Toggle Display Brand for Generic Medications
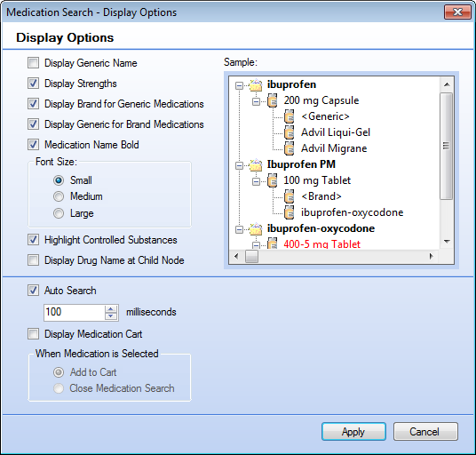The image size is (476, 455). tap(34, 104)
